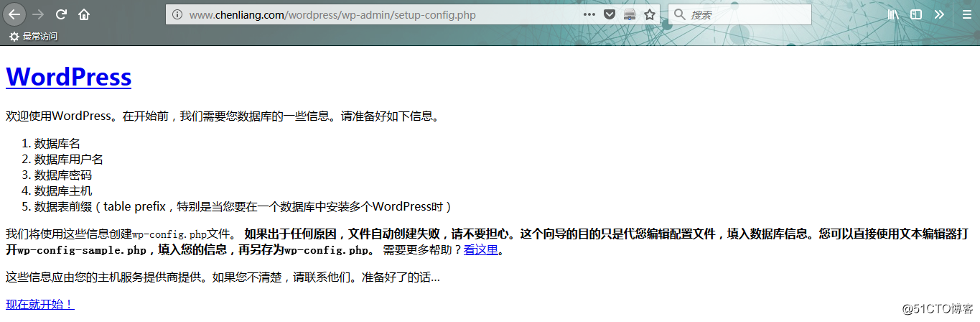The image size is (980, 322).
Task: Select the 数据库密码 list item
Action: 63,175
